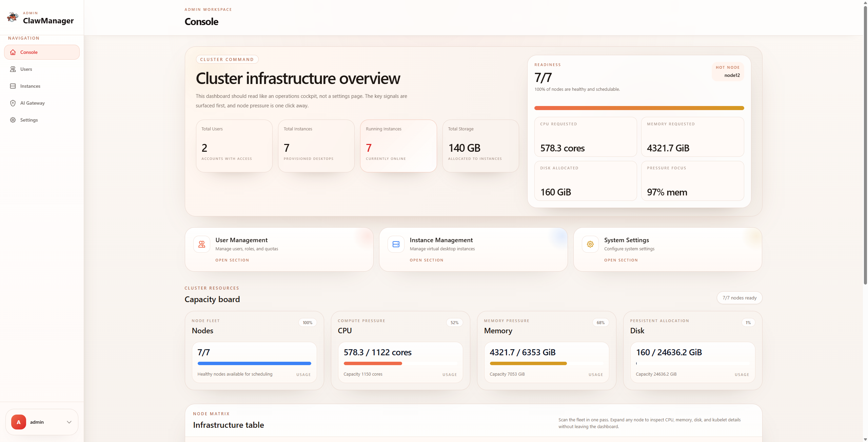Screen dimensions: 868x442
Task: Select Console in the navigation menu
Action: click(42, 52)
